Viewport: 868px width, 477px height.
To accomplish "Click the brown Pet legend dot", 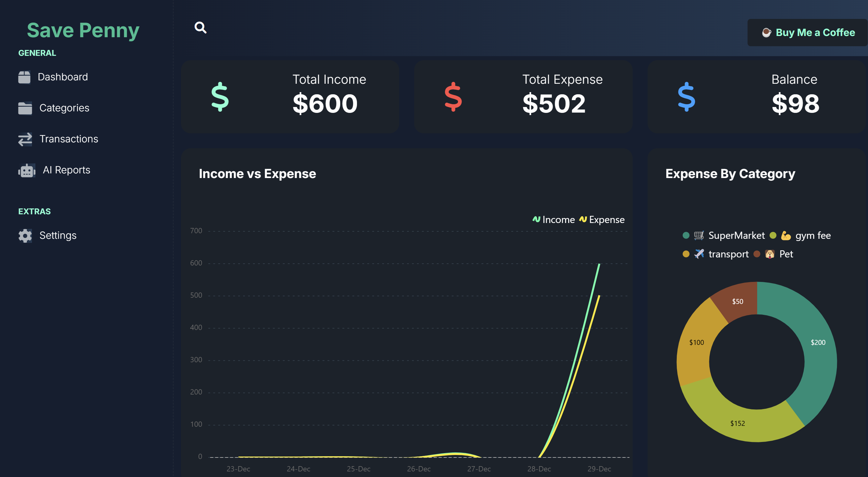I will pos(757,254).
